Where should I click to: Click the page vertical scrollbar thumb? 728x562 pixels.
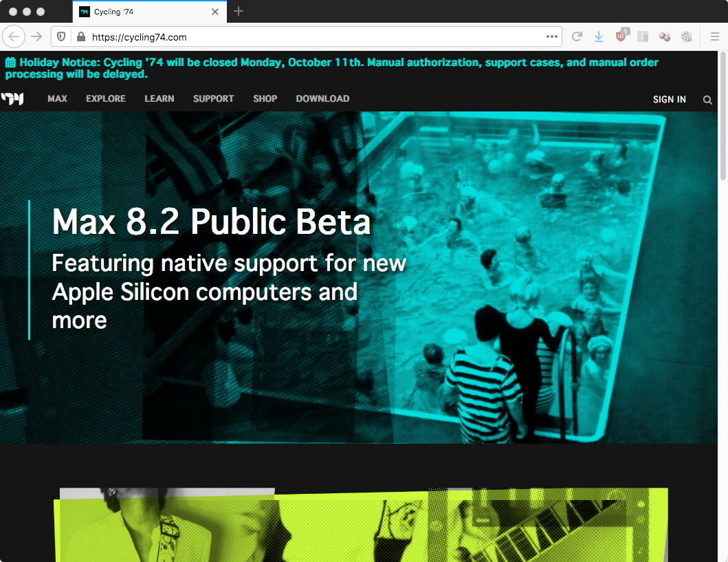723,116
